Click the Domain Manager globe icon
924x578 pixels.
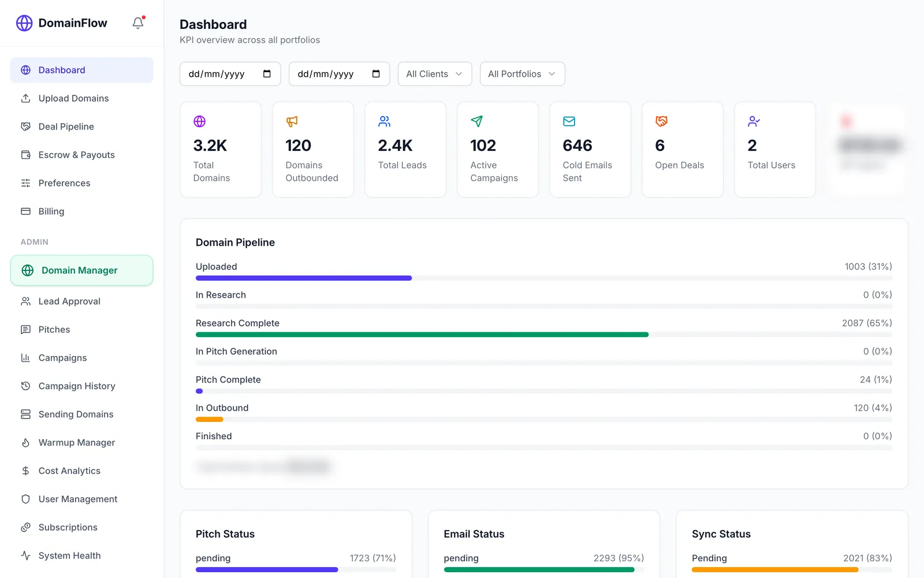click(x=27, y=271)
